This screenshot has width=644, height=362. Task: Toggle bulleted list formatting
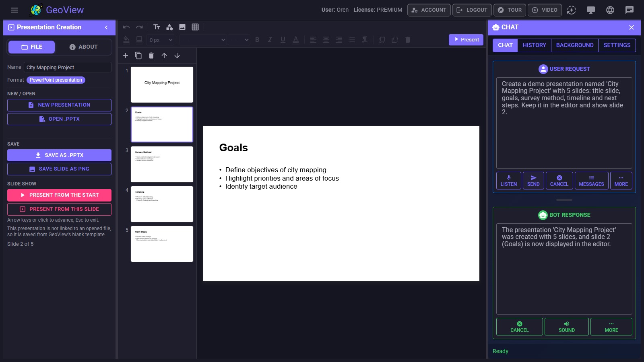[352, 39]
